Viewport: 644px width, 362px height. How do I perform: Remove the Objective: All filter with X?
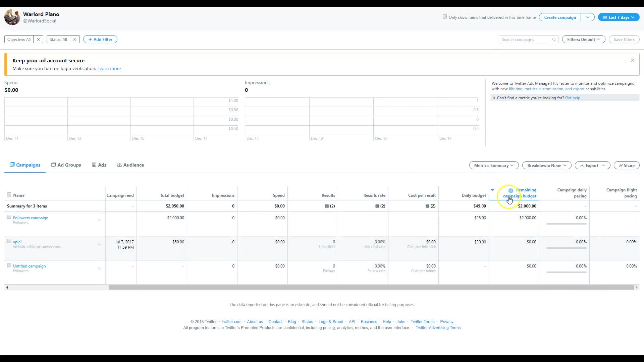click(38, 40)
